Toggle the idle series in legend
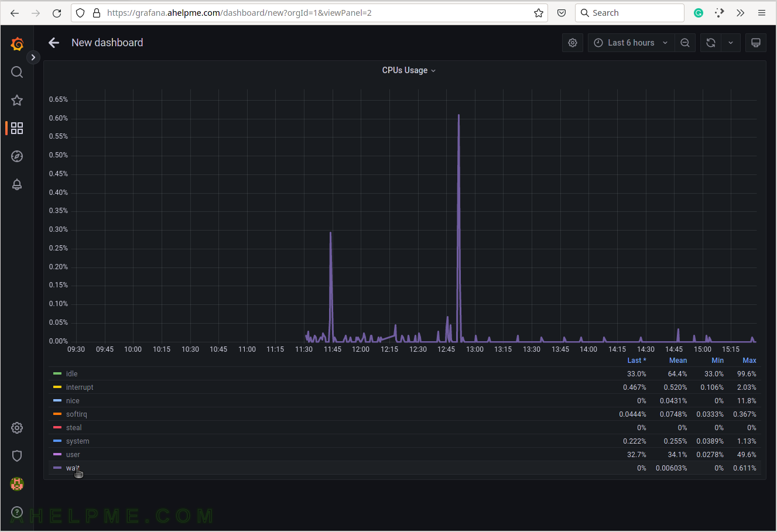The height and width of the screenshot is (532, 777). (x=71, y=374)
